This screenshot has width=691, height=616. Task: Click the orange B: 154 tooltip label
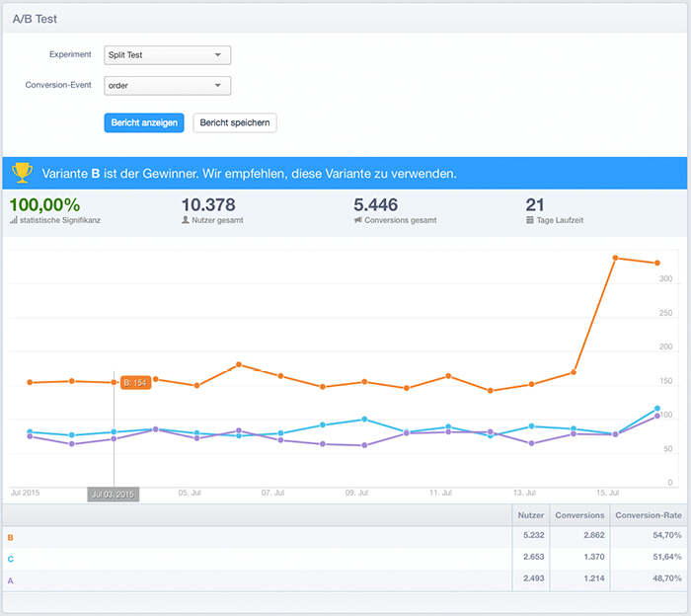click(x=136, y=382)
